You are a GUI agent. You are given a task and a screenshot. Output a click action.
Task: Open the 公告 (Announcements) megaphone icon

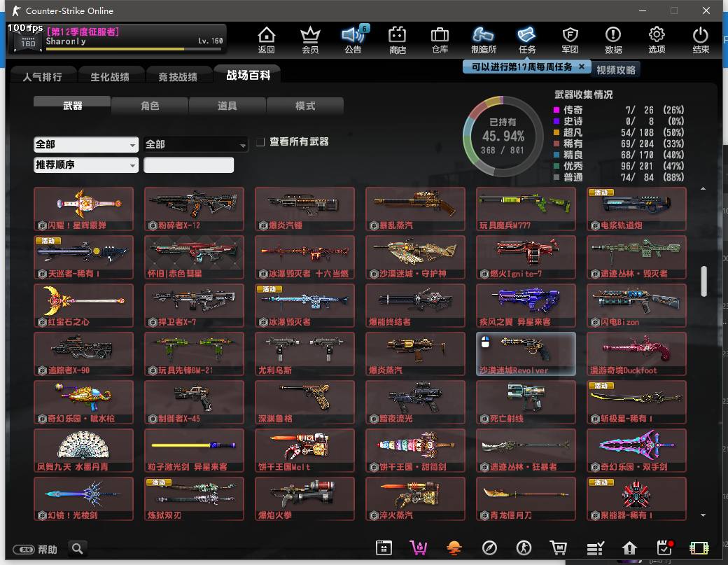[353, 39]
